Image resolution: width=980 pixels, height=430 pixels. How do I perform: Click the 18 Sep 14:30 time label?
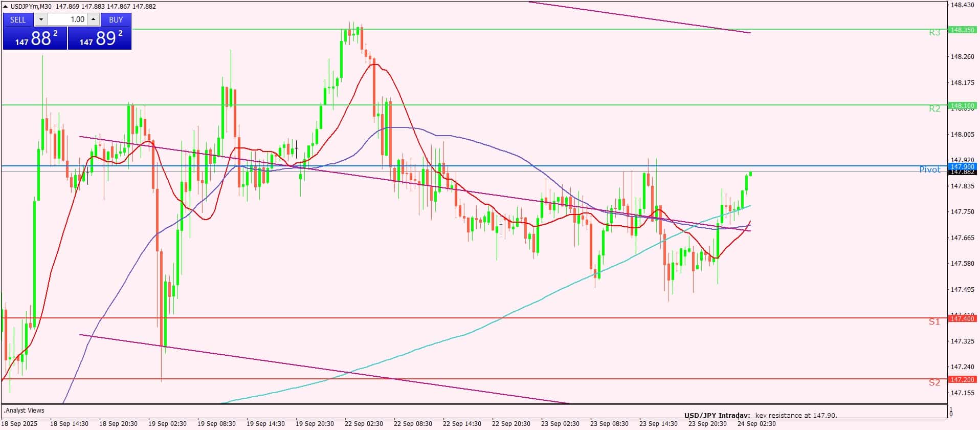tap(69, 424)
